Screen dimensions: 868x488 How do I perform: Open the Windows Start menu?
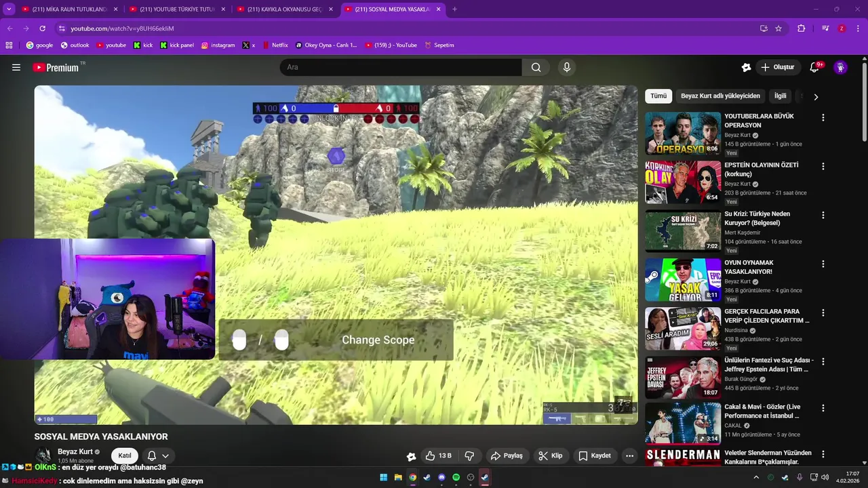point(383,477)
